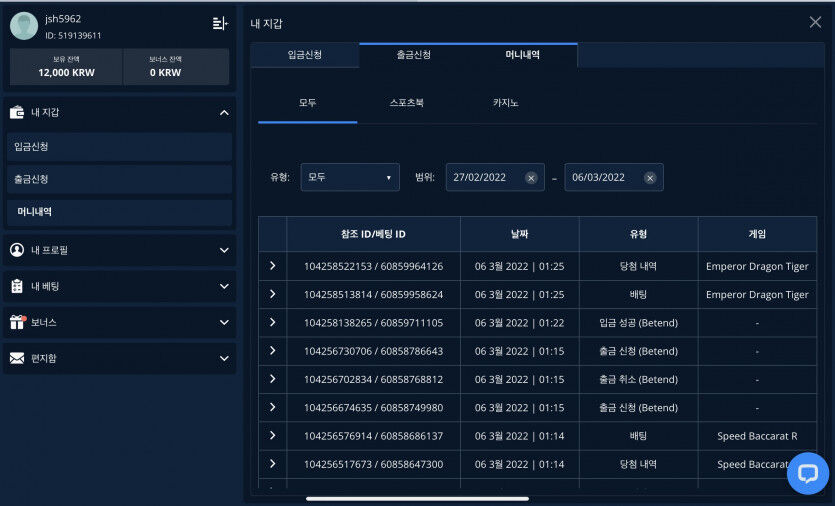The width and height of the screenshot is (835, 506).
Task: Click the 게임 column header
Action: click(757, 234)
